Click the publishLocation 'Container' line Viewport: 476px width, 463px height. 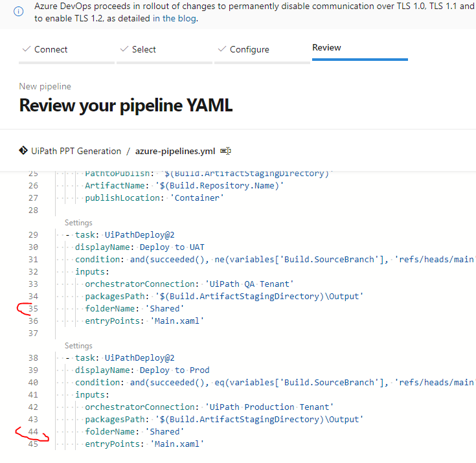tap(154, 198)
